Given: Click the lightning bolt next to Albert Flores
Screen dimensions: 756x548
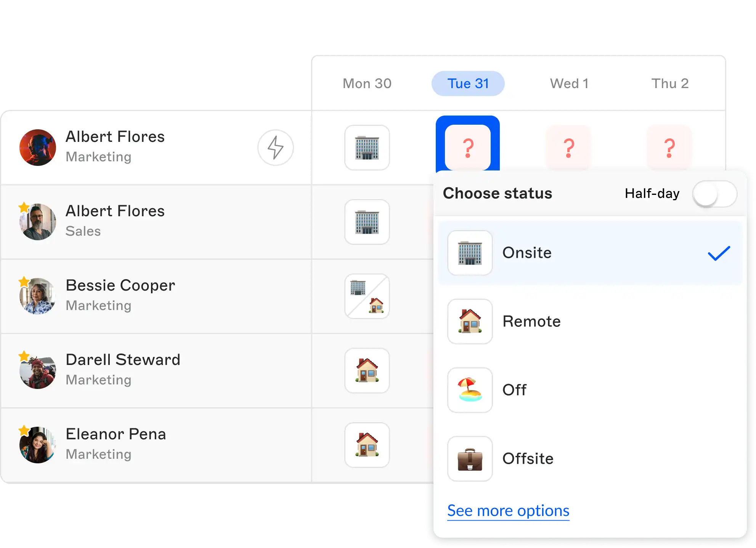Looking at the screenshot, I should (x=275, y=148).
